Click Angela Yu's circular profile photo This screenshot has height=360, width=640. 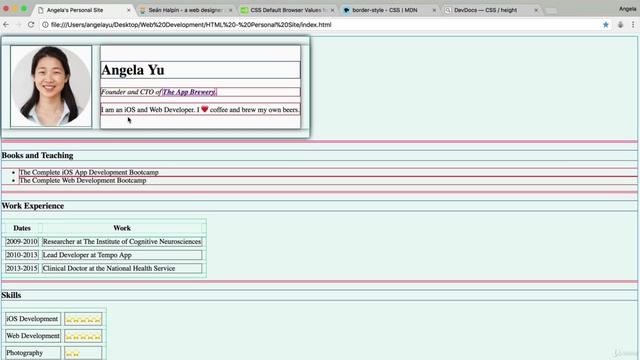[x=51, y=86]
